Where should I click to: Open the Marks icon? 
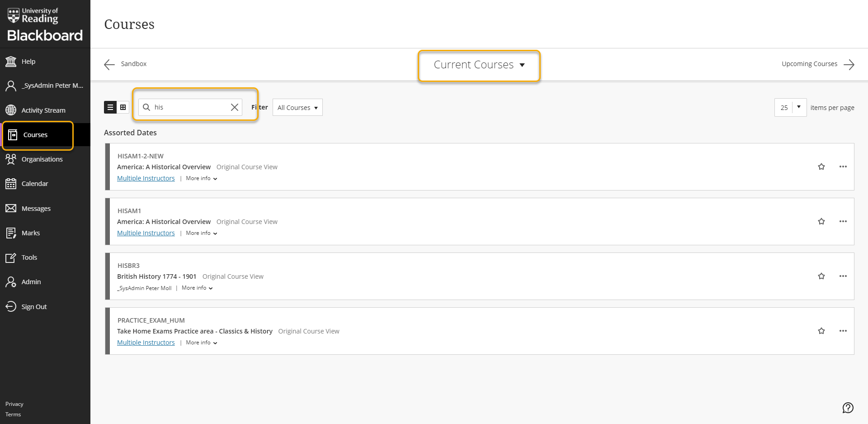pyautogui.click(x=11, y=233)
